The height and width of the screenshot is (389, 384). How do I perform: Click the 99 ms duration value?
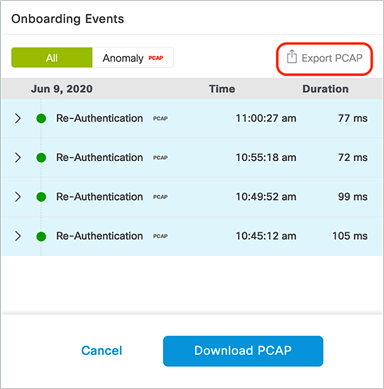[x=353, y=197]
